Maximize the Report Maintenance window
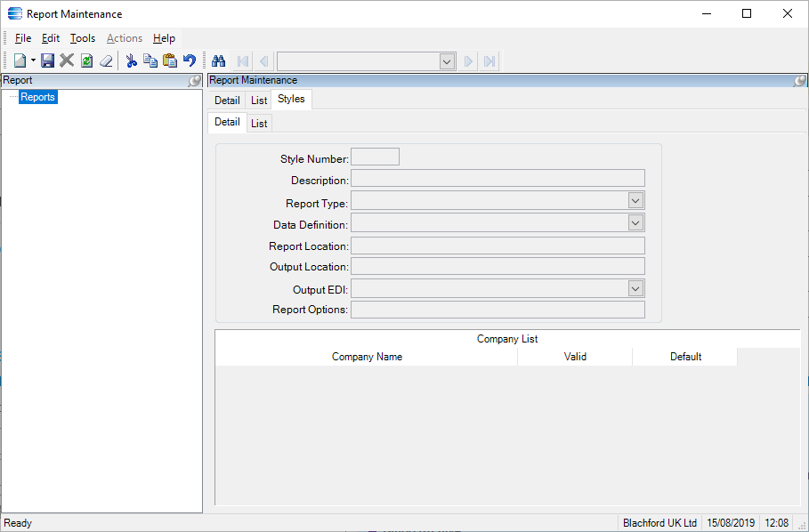 coord(747,14)
